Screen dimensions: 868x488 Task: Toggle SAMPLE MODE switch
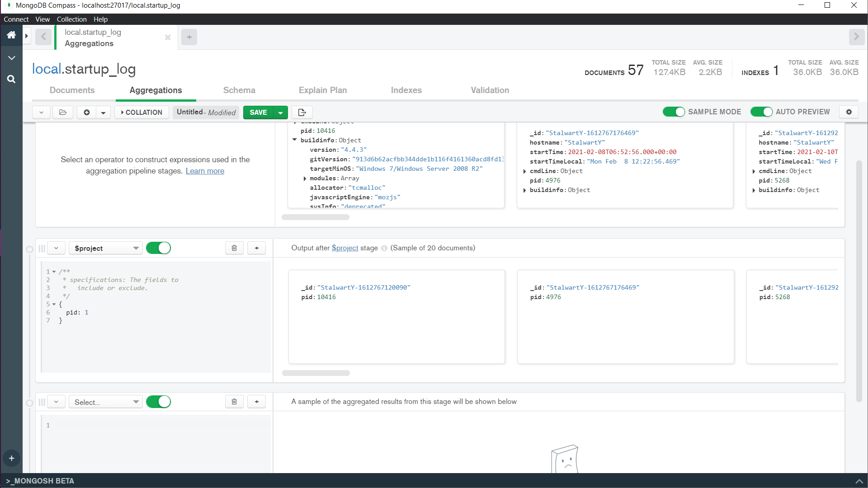pyautogui.click(x=674, y=112)
